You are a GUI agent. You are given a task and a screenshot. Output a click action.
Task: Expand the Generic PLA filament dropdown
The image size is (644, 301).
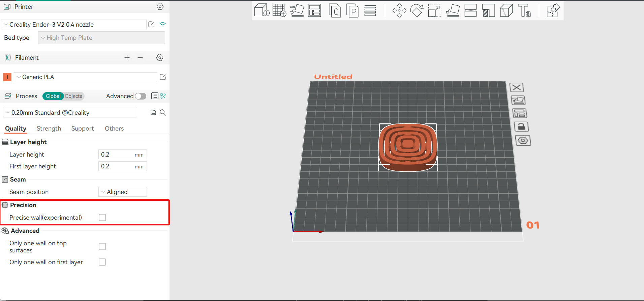85,77
